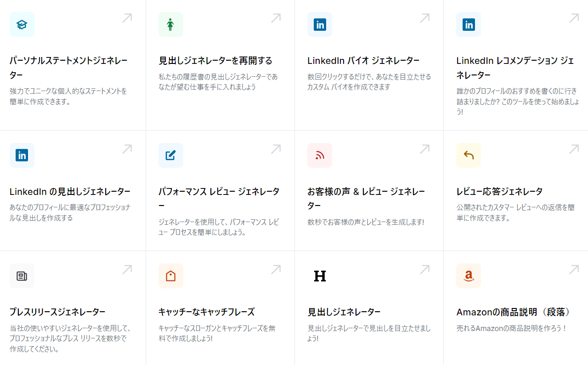
Task: Select お客様の声 & レビュー ジェネレーター title
Action: point(366,198)
